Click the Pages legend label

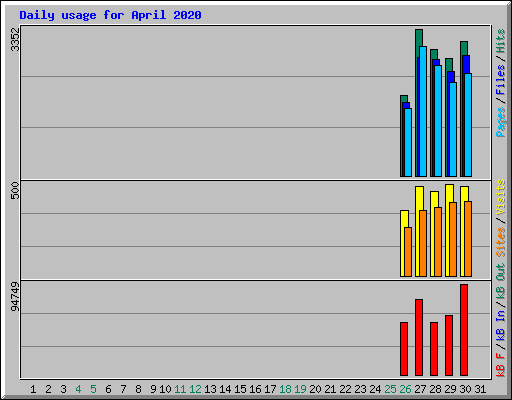(500, 122)
